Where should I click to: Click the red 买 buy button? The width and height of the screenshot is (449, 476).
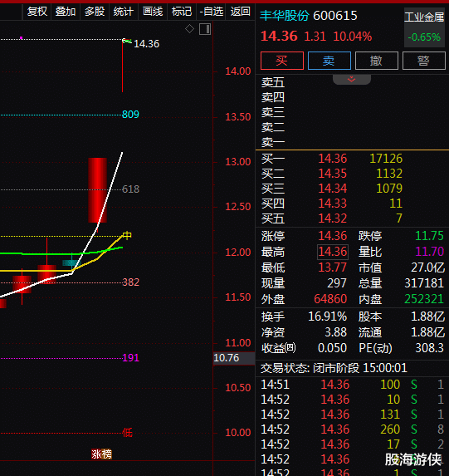[282, 61]
